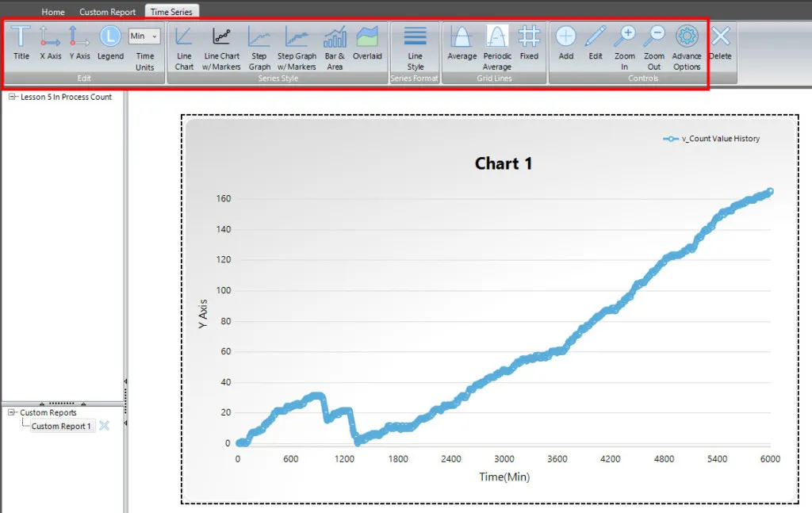Screen dimensions: 812x513
Task: Select the Overlaid series style
Action: click(x=367, y=43)
